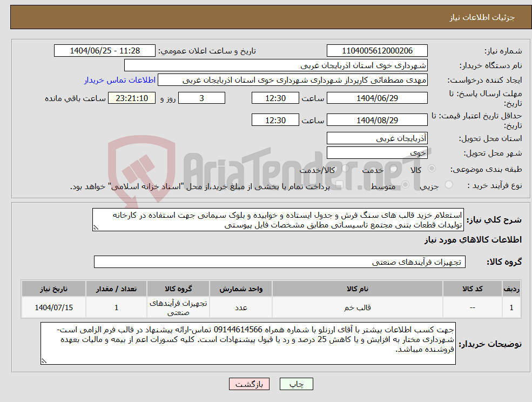Select the کالا/خدمت radio option
532x402 pixels.
tap(345, 167)
